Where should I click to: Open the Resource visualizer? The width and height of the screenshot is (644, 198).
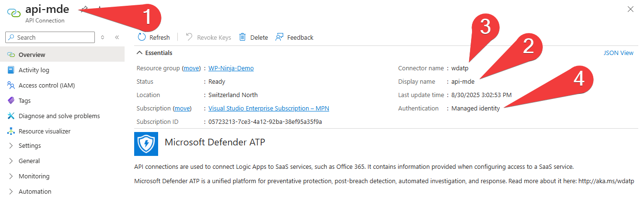point(44,132)
